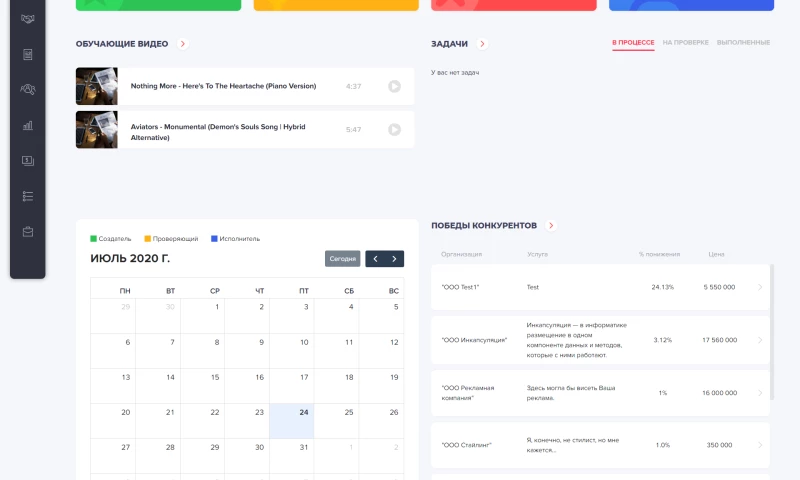Open the ООО Стайлинг row chevron
Viewport: 800px width, 480px height.
760,445
